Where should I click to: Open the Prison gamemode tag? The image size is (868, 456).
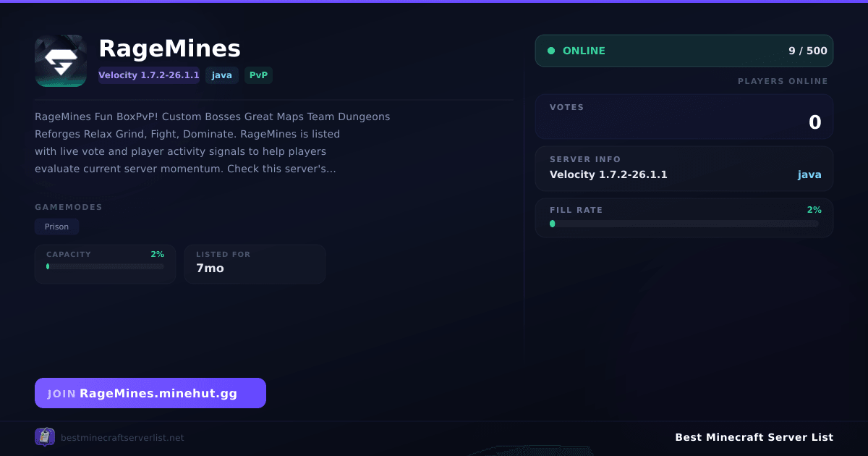click(56, 227)
